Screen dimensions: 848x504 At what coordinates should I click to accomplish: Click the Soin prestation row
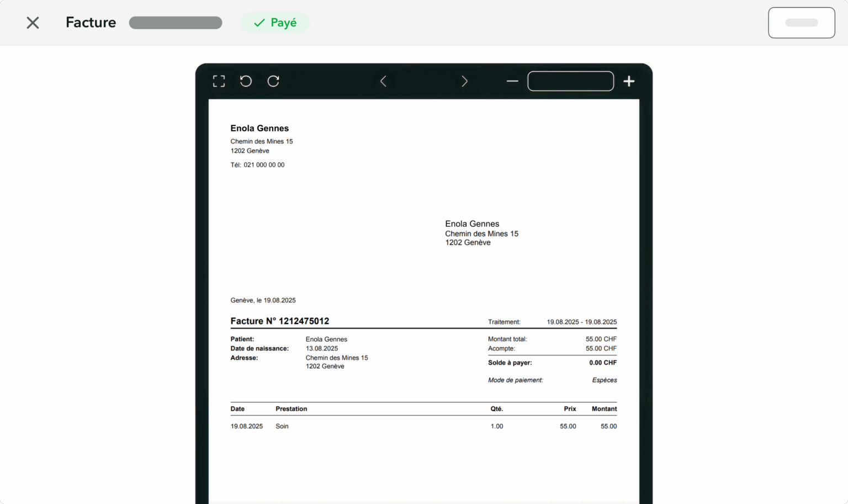[x=282, y=426]
